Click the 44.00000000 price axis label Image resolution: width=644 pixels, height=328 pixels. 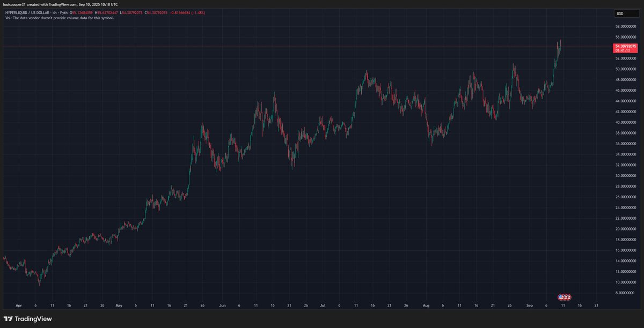[626, 101]
